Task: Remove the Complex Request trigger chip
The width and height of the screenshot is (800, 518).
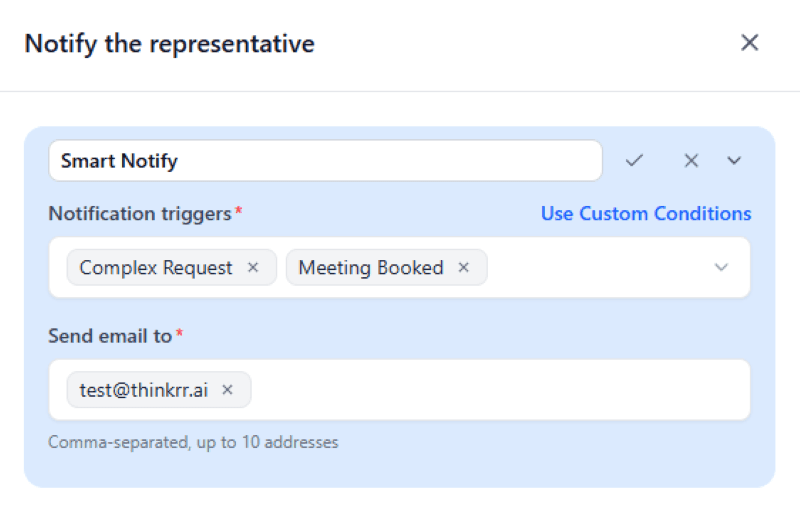Action: coord(253,268)
